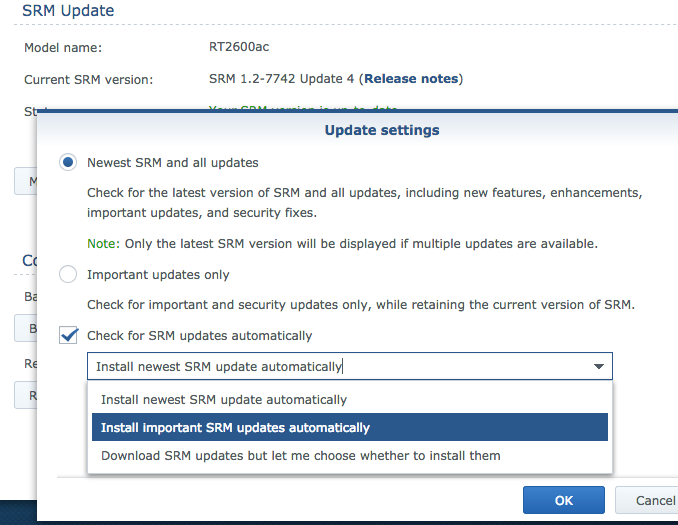Click the "Important updates only" label text
Viewport: 678px width, 525px height.
[x=158, y=275]
